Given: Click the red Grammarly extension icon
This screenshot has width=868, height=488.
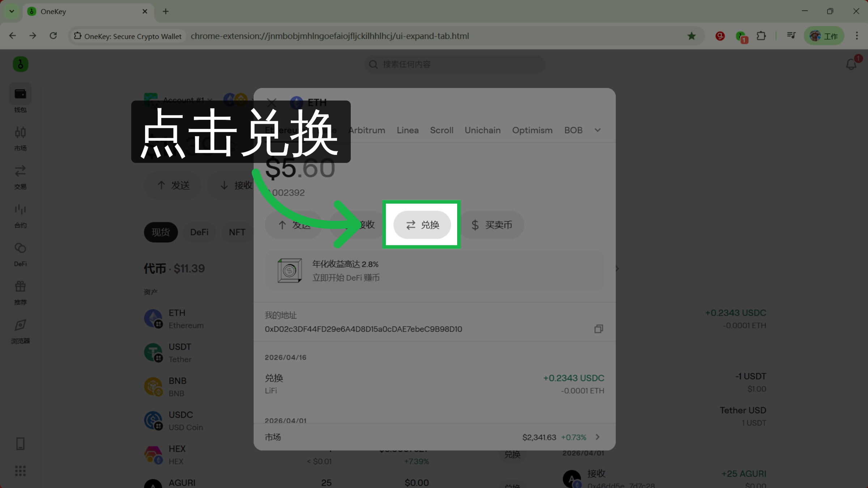Looking at the screenshot, I should click(720, 36).
